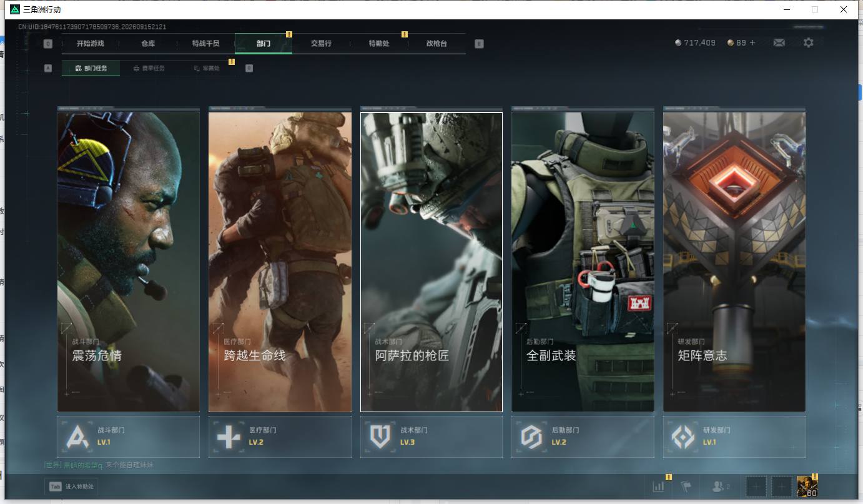Open the third sub-tab with alert badge
863x504 pixels.
(207, 68)
